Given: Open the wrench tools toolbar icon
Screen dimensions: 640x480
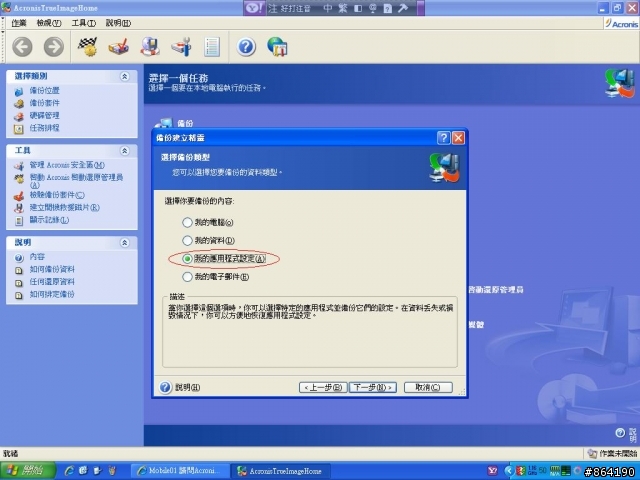Looking at the screenshot, I should pos(181,47).
